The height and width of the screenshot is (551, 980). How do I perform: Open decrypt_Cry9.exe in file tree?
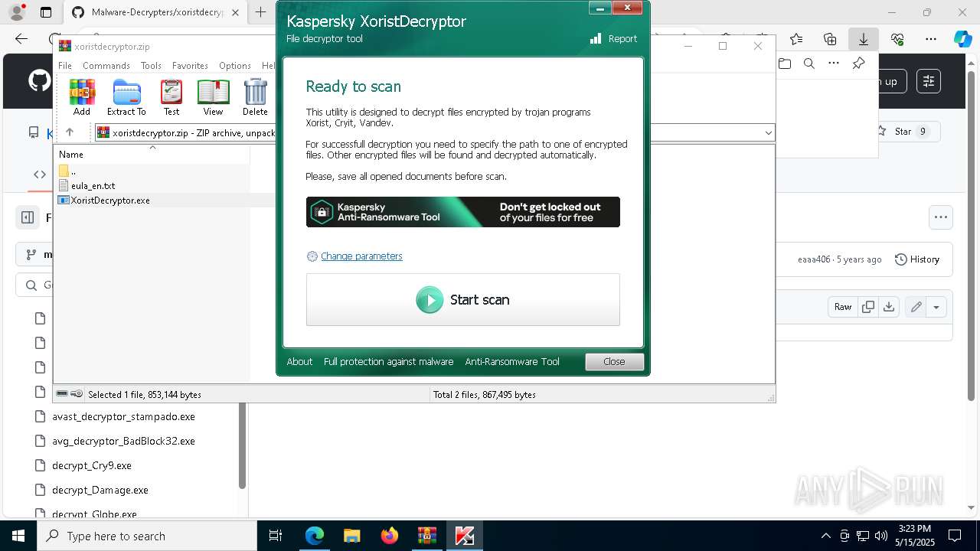point(92,465)
